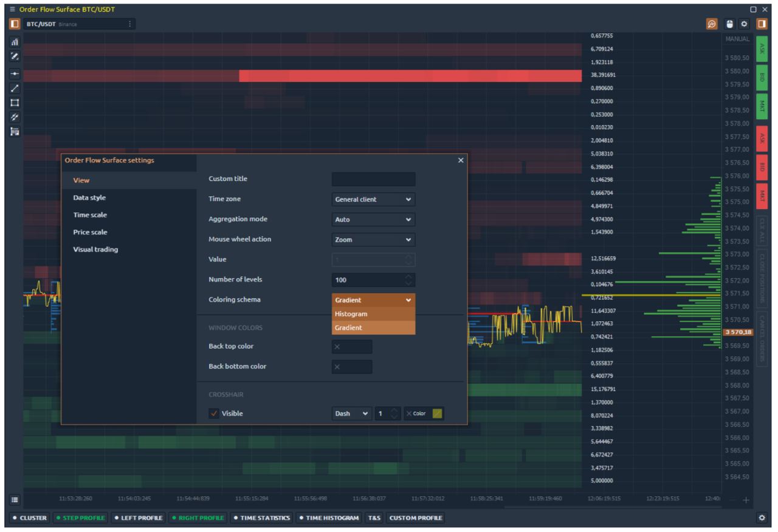Image resolution: width=778 pixels, height=532 pixels.
Task: Select the View settings tab
Action: tap(128, 180)
